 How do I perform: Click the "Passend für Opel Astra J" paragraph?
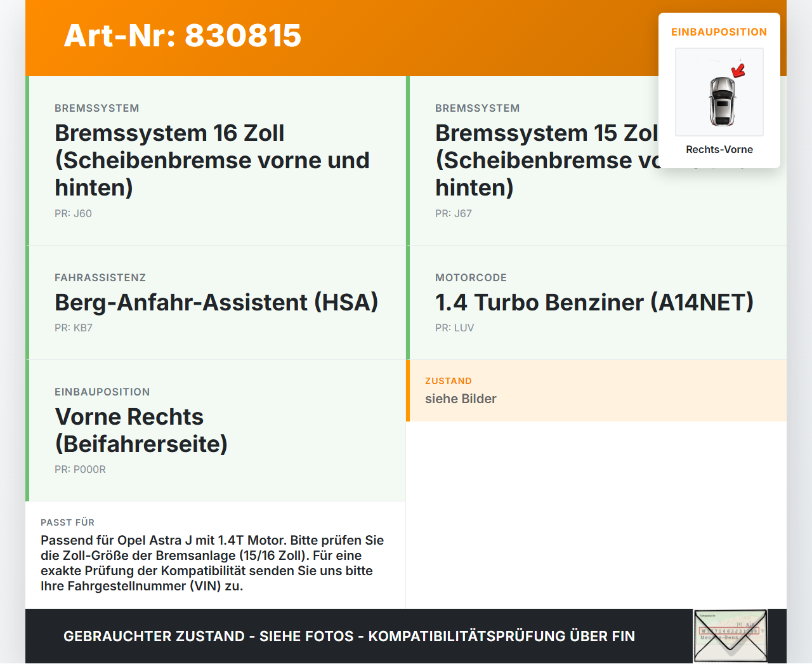click(213, 563)
